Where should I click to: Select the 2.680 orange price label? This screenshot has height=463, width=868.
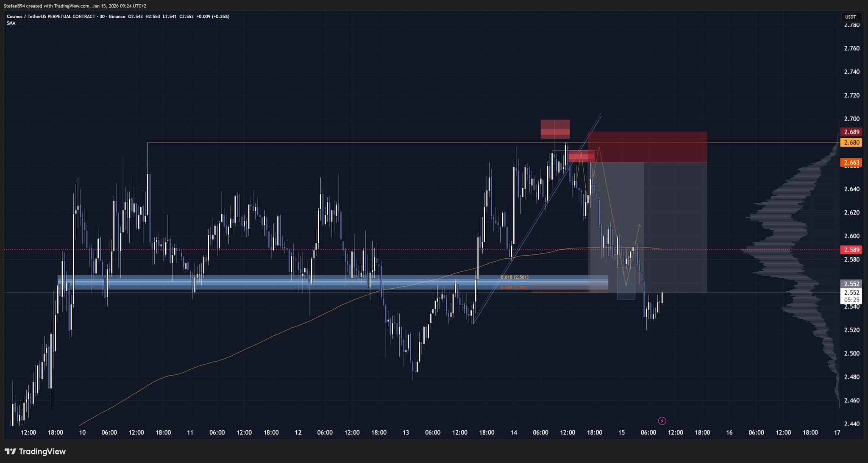click(x=851, y=142)
